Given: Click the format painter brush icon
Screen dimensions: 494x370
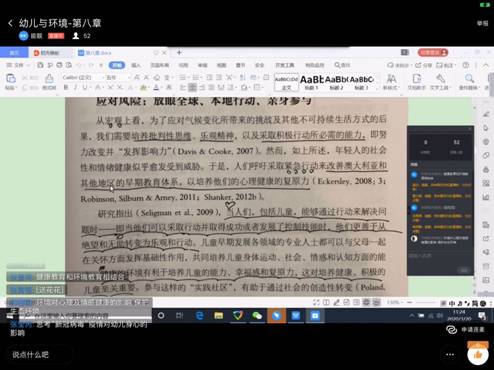Looking at the screenshot, I should pyautogui.click(x=49, y=81).
